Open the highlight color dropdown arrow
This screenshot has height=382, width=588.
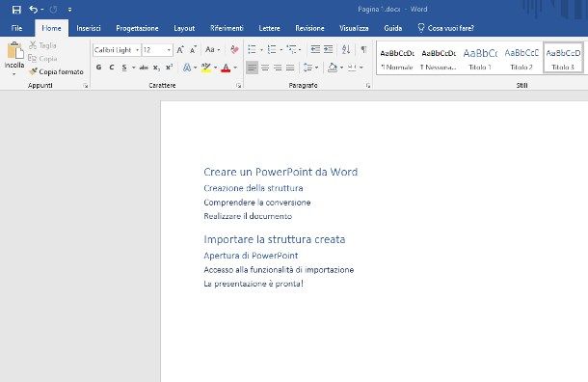[216, 68]
